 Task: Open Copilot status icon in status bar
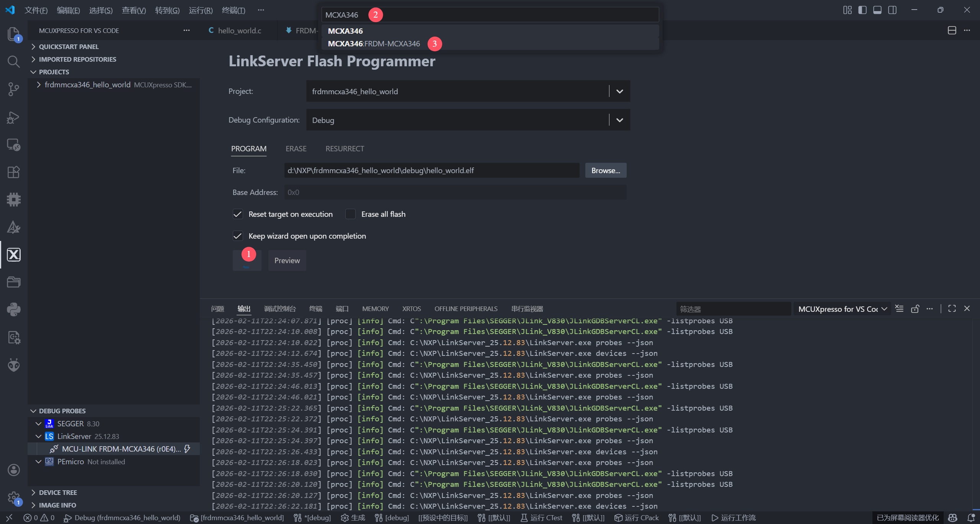pyautogui.click(x=953, y=518)
